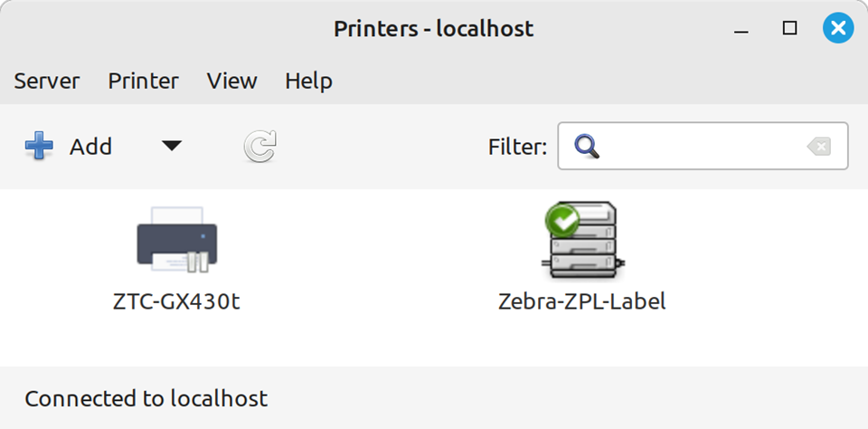Minimize the Printers window
Screen dimensions: 868x429
pos(741,29)
